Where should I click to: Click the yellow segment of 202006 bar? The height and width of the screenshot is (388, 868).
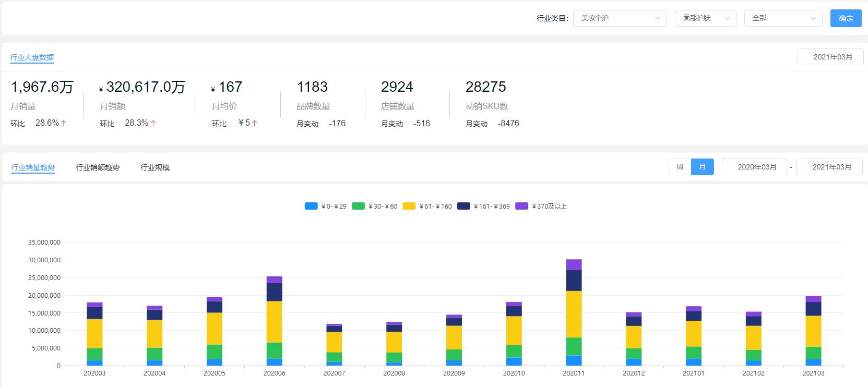point(274,322)
